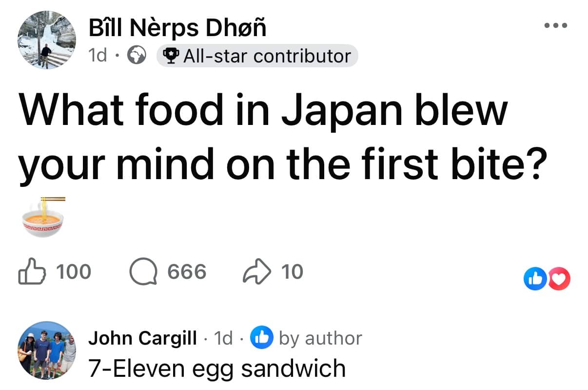Viewport: 588px width, 390px height.
Task: Select the '7-Eleven egg sandwich' comment text
Action: click(216, 368)
